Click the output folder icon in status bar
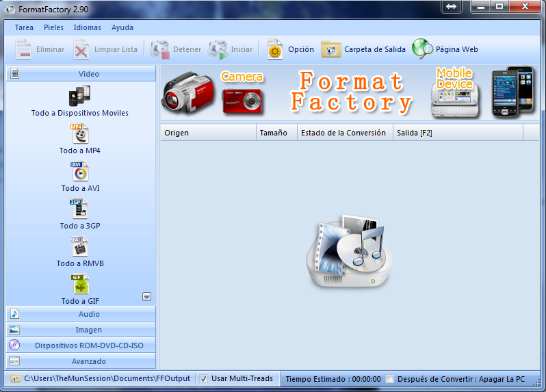 coord(15,378)
